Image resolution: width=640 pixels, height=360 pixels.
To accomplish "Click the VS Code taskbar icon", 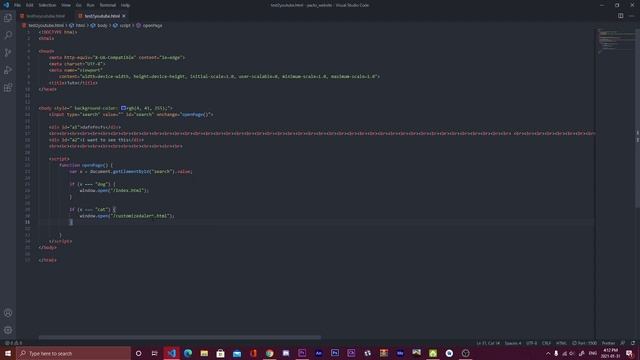I will (171, 353).
